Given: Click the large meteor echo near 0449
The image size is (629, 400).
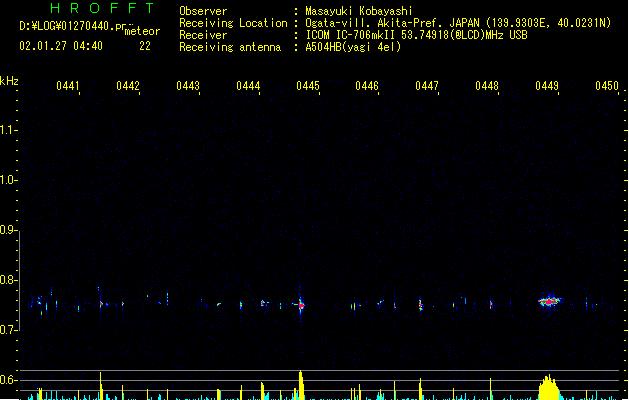Looking at the screenshot, I should tap(550, 301).
